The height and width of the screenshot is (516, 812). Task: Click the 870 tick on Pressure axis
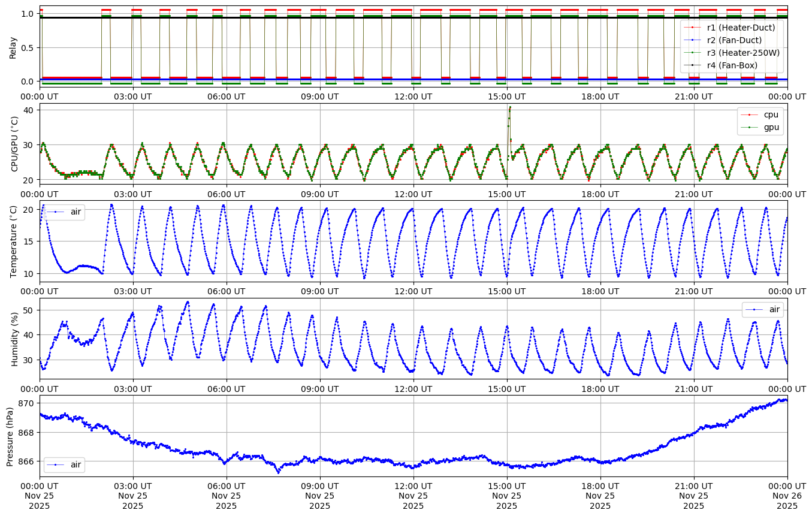(26, 403)
